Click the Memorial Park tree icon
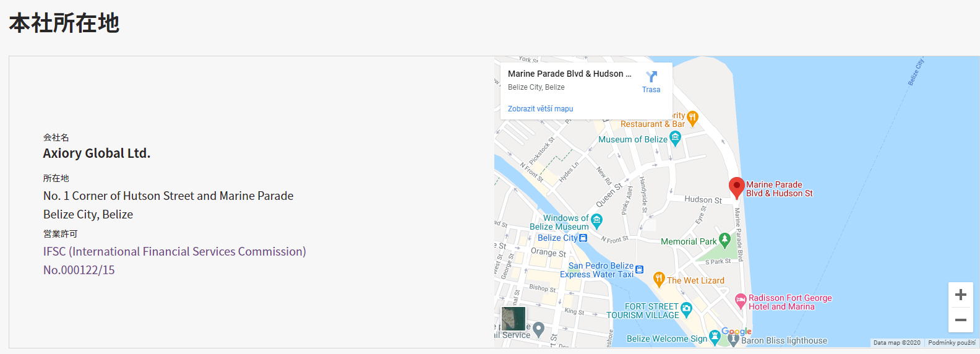Viewport: 980px width, 354px height. tap(724, 240)
